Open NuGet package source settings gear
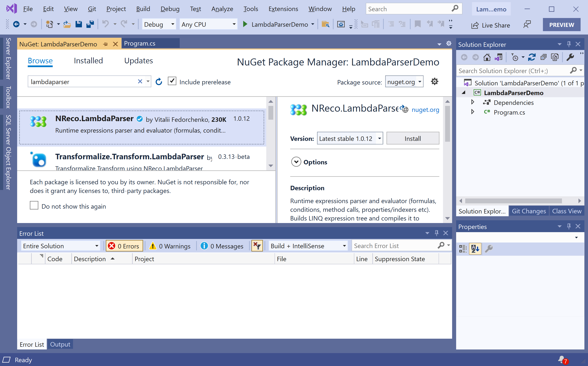 click(x=434, y=82)
